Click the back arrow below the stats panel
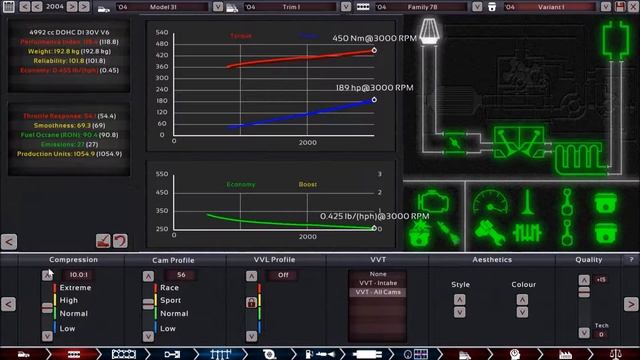Viewport: 640px width, 360px height. (9, 242)
